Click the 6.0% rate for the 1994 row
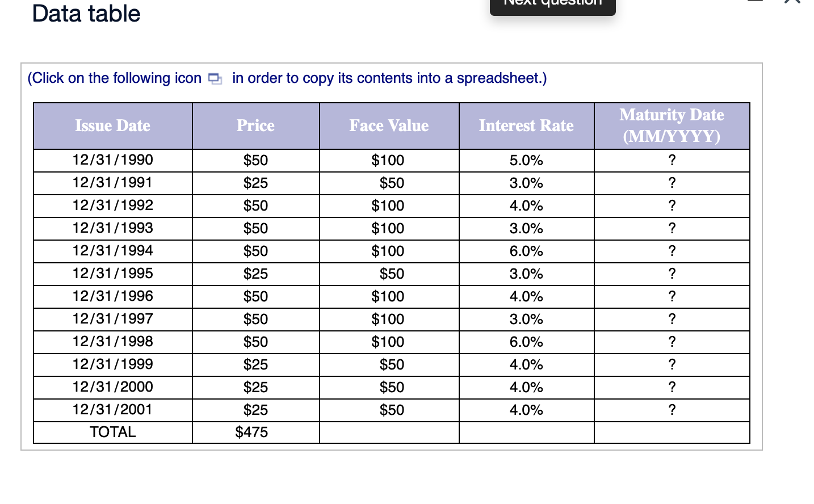The height and width of the screenshot is (504, 814). pyautogui.click(x=526, y=251)
